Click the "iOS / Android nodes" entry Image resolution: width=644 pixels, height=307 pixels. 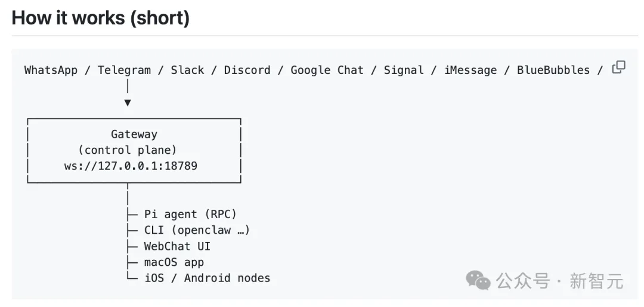(207, 278)
